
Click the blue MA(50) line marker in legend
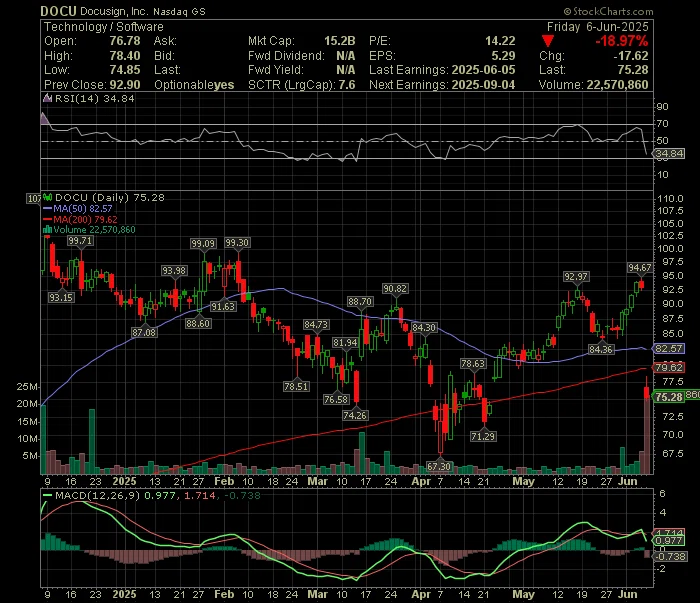47,208
